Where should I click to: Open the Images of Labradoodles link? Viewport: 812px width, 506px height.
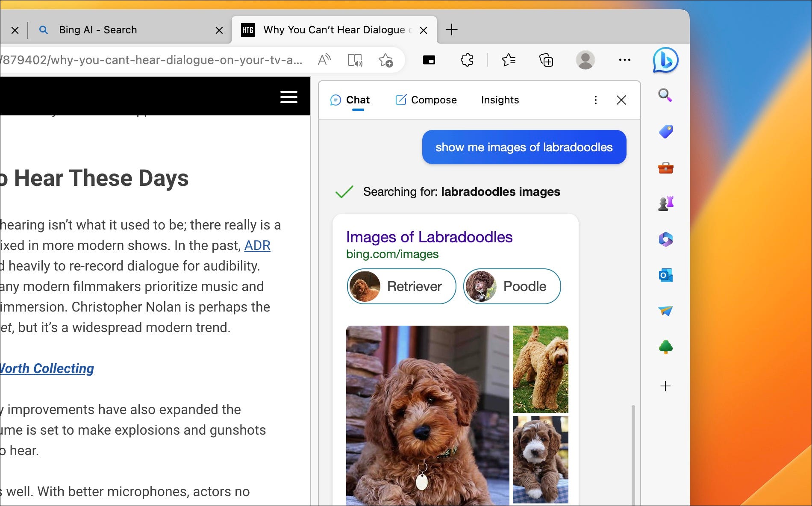429,237
